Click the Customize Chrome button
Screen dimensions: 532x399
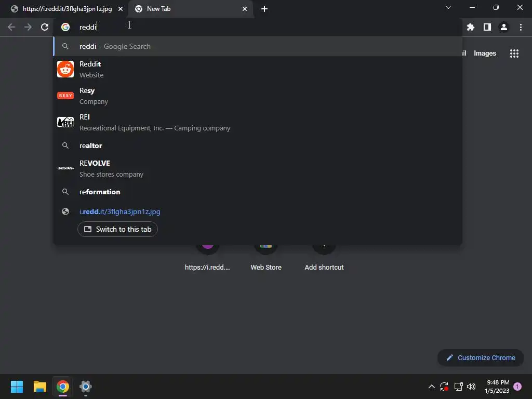[481, 357]
